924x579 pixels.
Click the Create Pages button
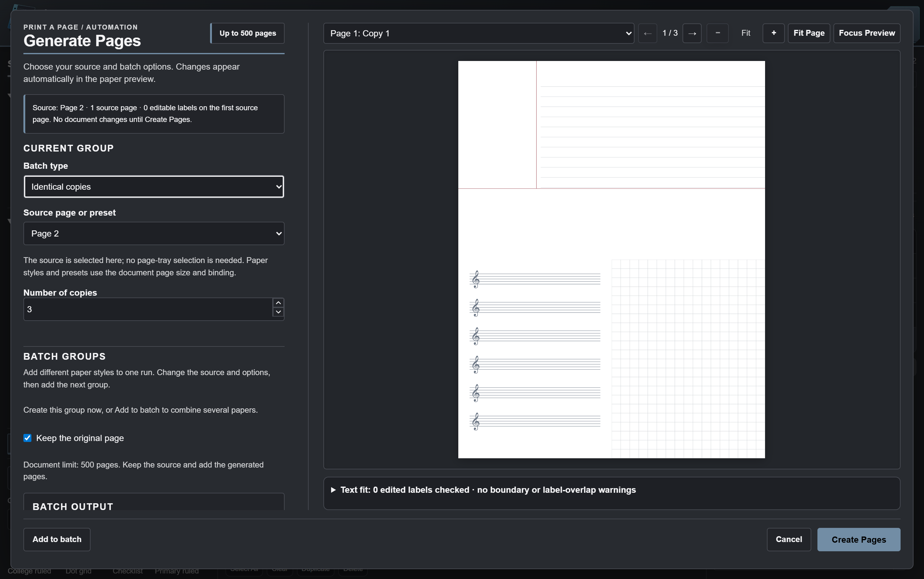pos(859,540)
